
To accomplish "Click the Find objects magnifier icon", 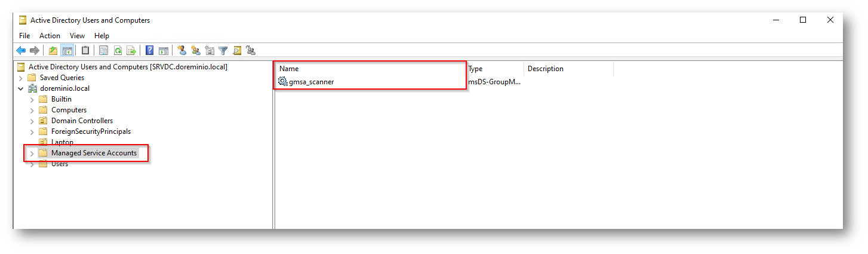I will coord(237,51).
